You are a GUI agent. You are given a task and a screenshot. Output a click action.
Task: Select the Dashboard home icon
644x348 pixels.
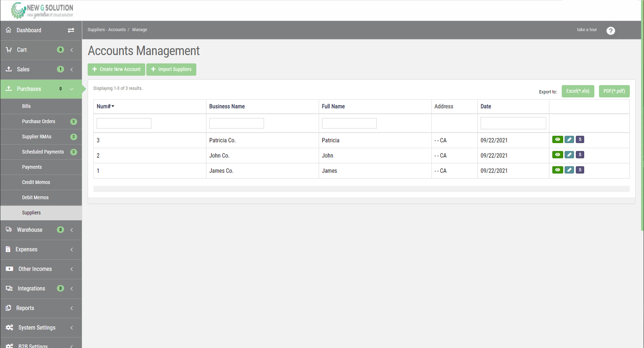tap(8, 30)
